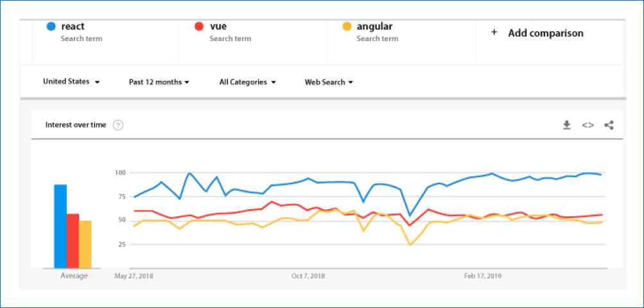Open the All Categories dropdown
The width and height of the screenshot is (644, 308).
point(247,82)
